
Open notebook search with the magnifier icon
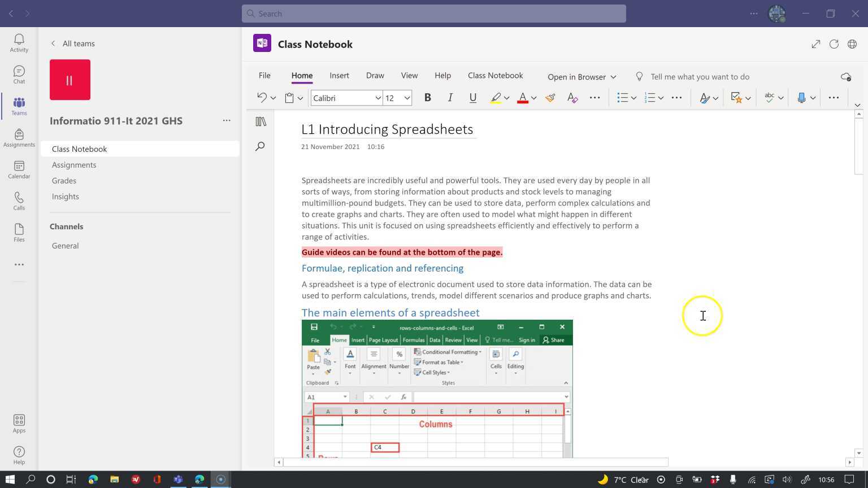click(260, 146)
